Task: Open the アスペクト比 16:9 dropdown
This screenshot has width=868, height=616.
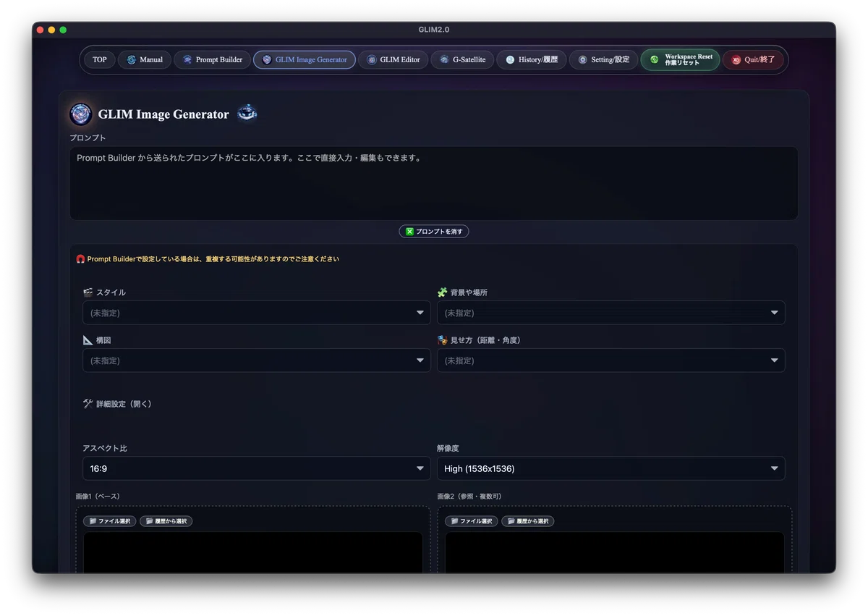Action: click(256, 468)
